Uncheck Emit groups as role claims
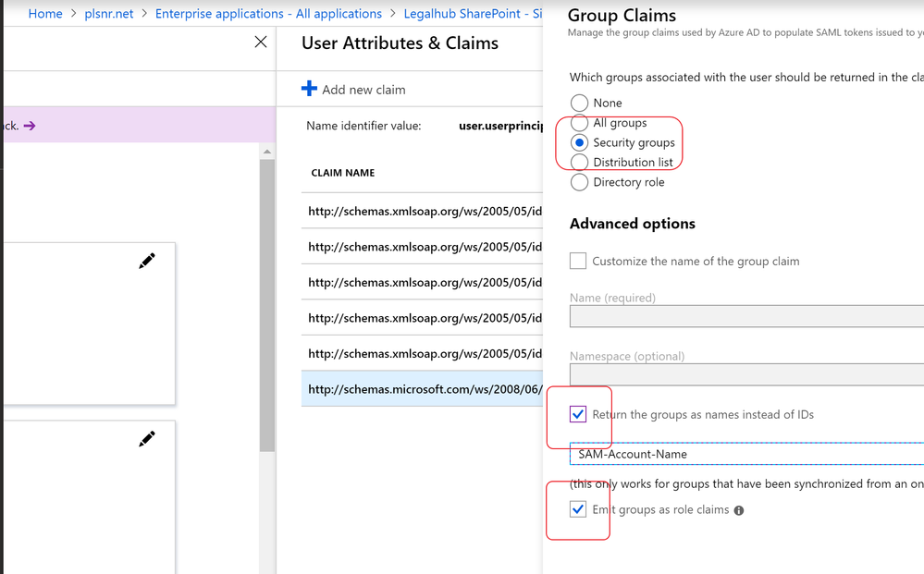924x574 pixels. (578, 509)
